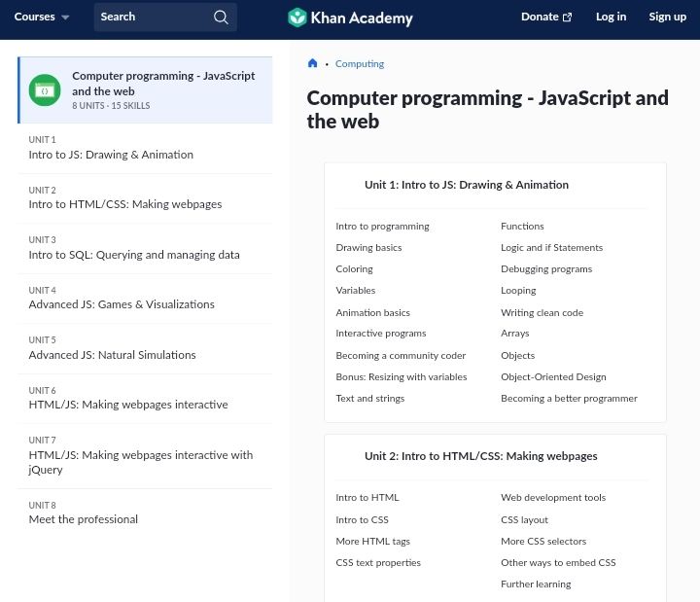
Task: Open the Computing breadcrumb link
Action: click(359, 64)
